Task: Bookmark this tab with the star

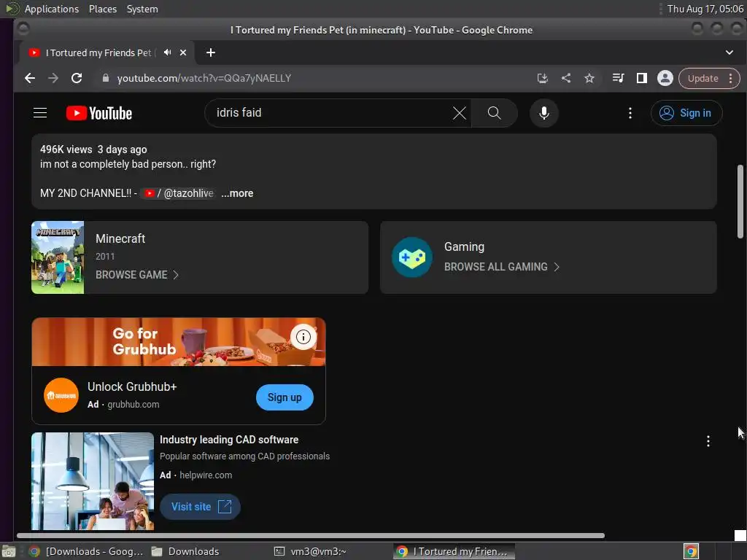Action: click(x=589, y=78)
